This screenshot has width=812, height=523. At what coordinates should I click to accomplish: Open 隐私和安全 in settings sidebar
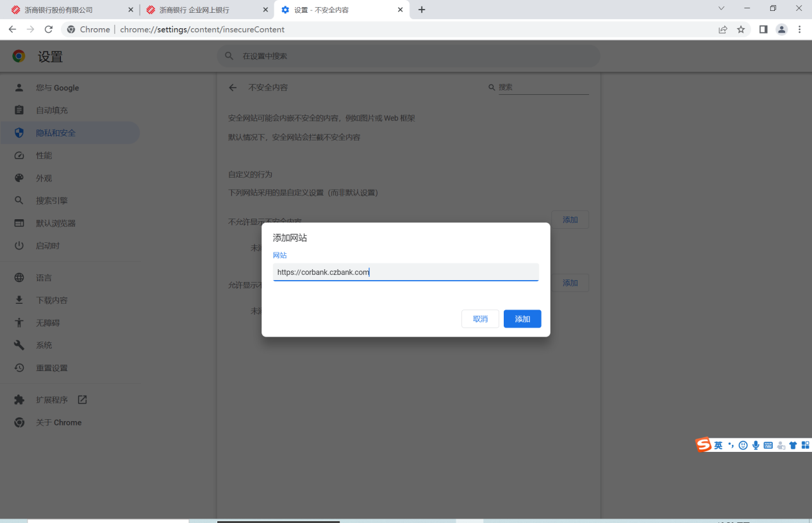[56, 133]
